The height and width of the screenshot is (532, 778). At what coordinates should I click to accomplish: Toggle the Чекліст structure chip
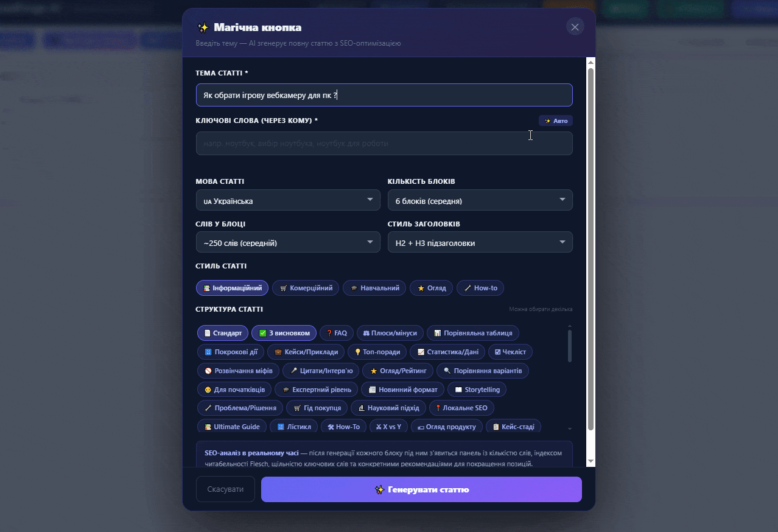[511, 352]
